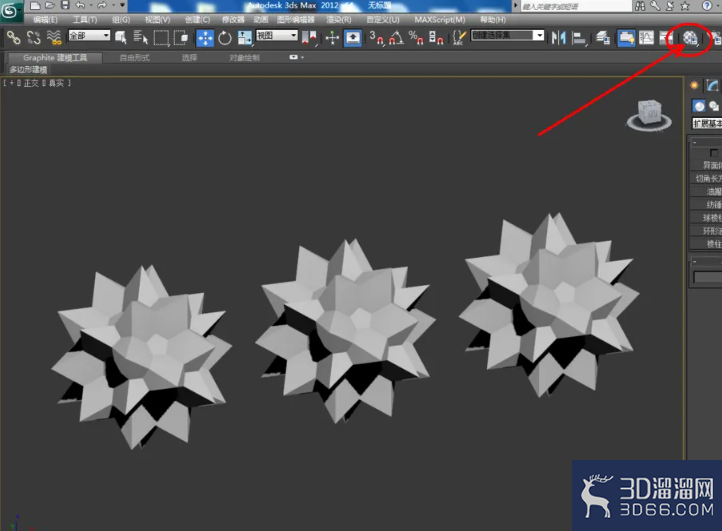Viewport: 722px width, 531px height.
Task: Activate the Select and Rotate tool
Action: pos(225,38)
